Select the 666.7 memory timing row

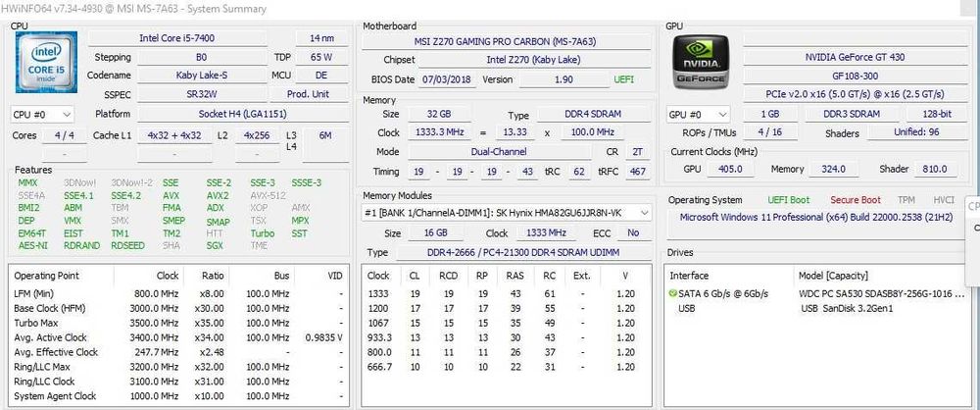coord(507,367)
